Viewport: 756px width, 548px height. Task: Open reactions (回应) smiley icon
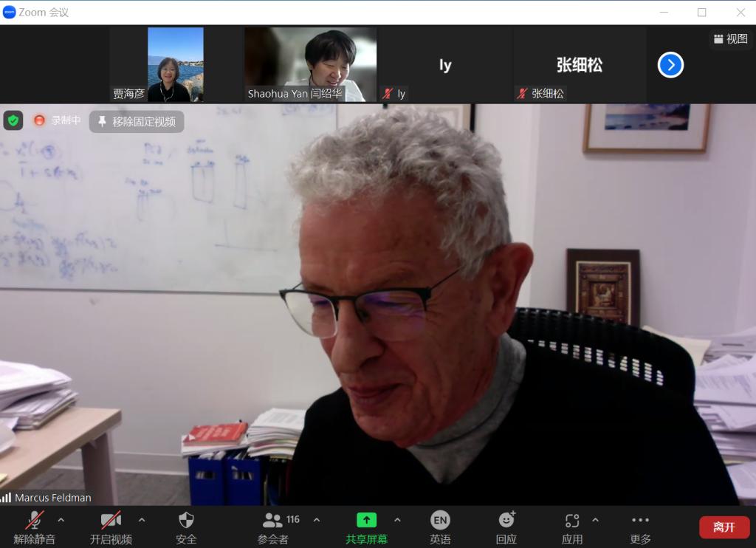(506, 520)
